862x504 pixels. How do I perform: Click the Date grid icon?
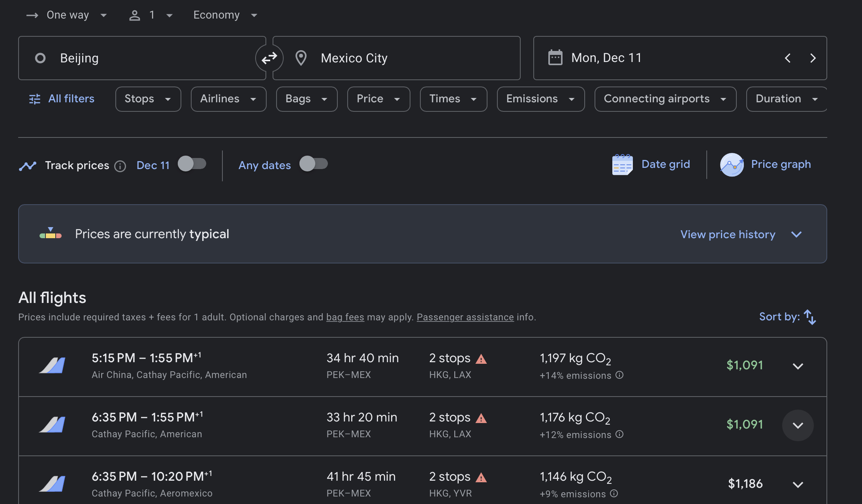[x=622, y=164]
